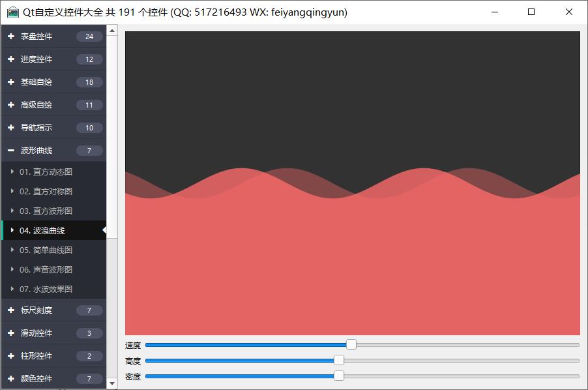Image resolution: width=588 pixels, height=390 pixels.
Task: Expand the 表盘控件 category plus icon
Action: coord(11,37)
